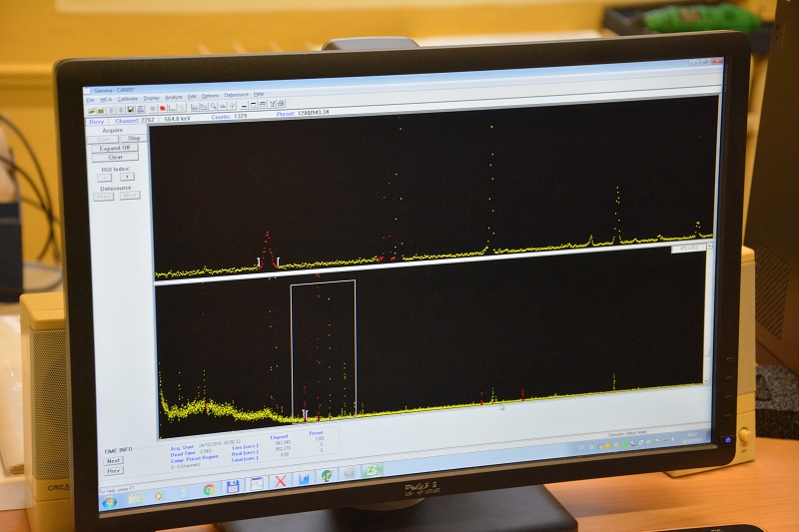Open the Windows Start orb
The width and height of the screenshot is (799, 532).
point(110,503)
